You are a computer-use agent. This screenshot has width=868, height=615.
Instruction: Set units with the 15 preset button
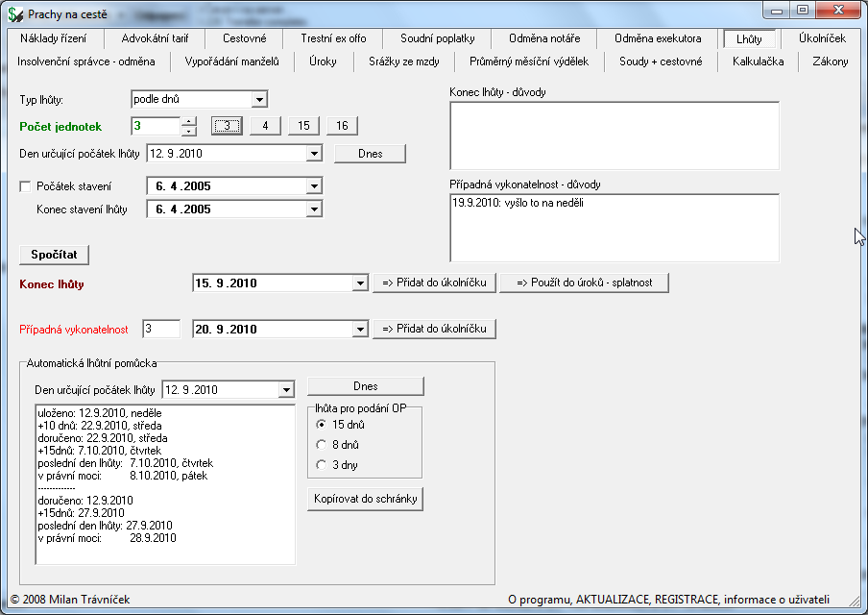pyautogui.click(x=303, y=126)
